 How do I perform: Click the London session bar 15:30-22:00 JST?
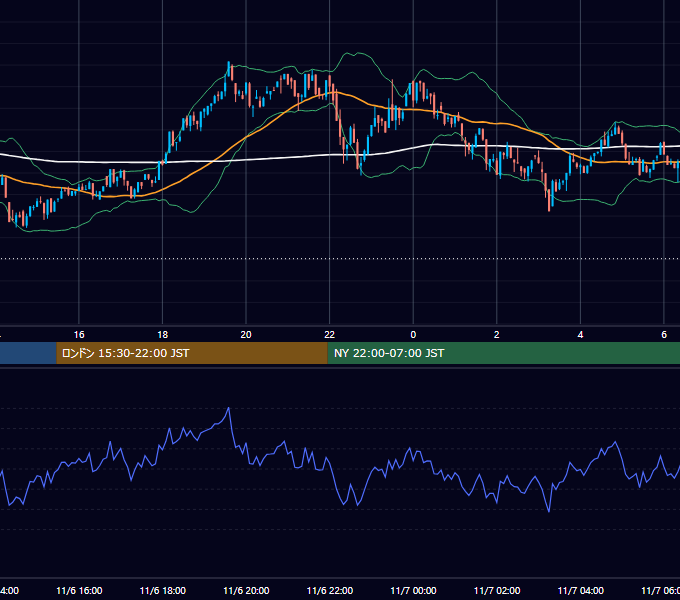point(192,353)
